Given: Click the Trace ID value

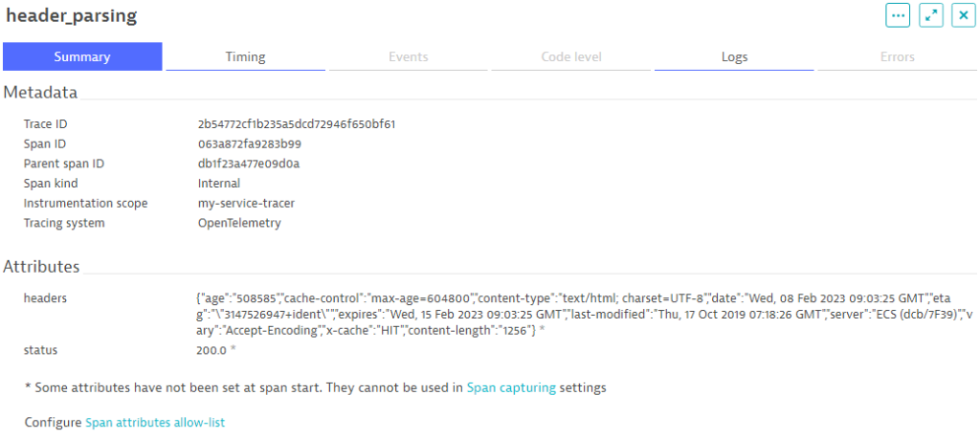Looking at the screenshot, I should tap(297, 123).
